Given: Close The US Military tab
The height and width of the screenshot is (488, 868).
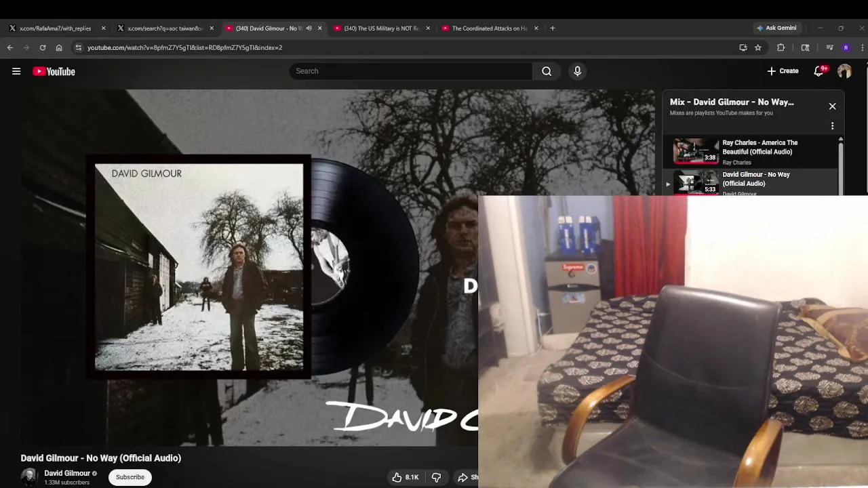Looking at the screenshot, I should click(428, 28).
